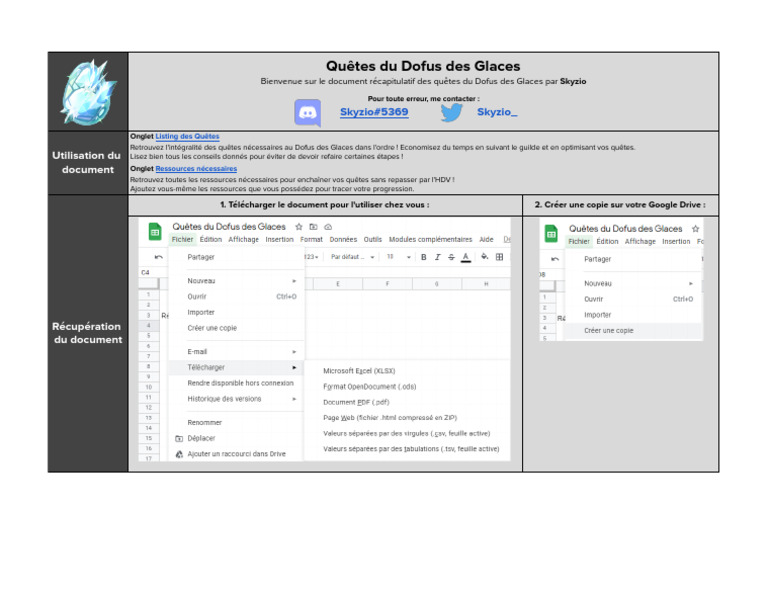Open the Édition menu in step 1 screenshot
The image size is (768, 594).
click(x=211, y=239)
